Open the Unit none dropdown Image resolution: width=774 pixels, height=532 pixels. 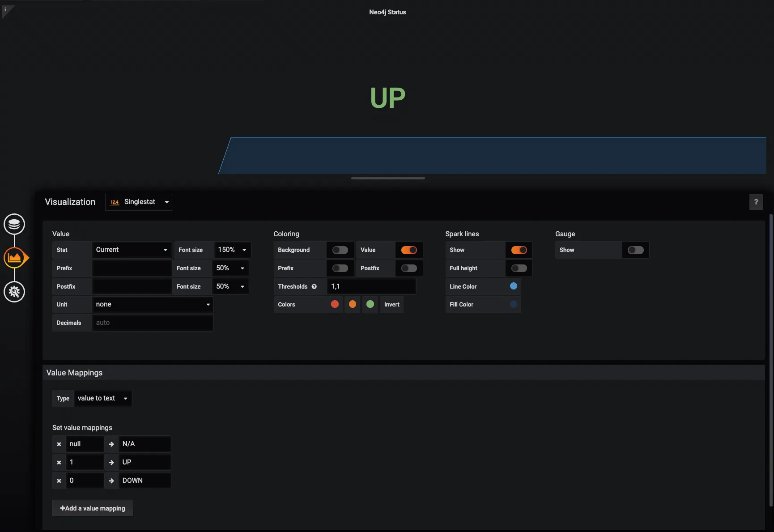[x=153, y=304]
